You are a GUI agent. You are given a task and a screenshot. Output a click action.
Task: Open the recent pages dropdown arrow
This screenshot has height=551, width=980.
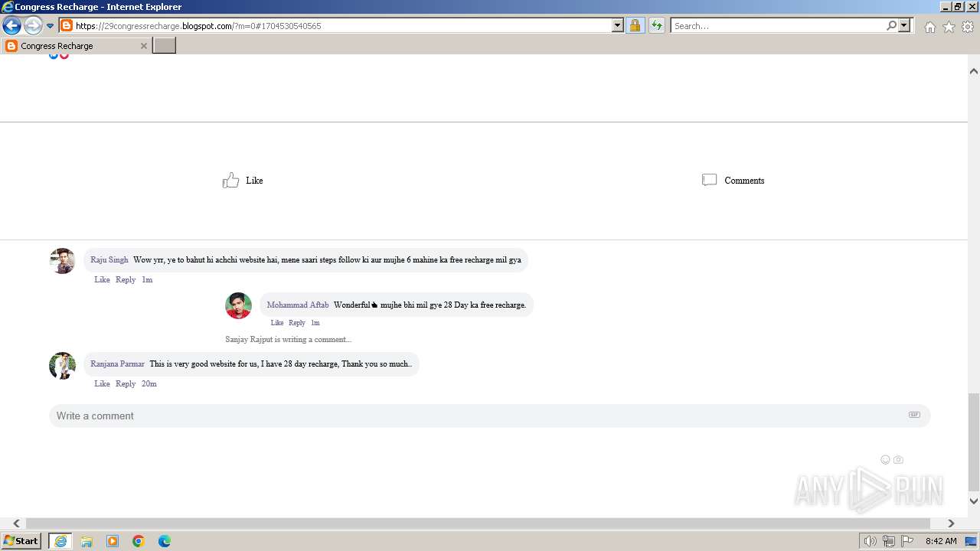tap(50, 26)
